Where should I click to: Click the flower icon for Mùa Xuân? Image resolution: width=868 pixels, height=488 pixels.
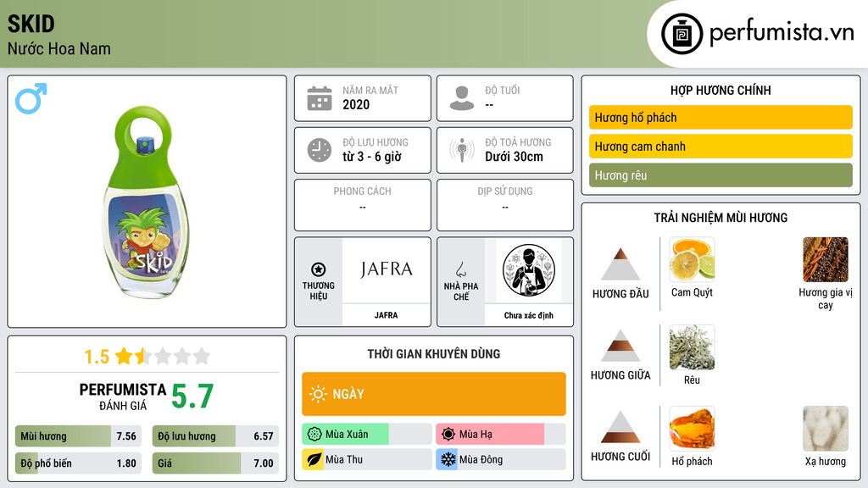[314, 435]
